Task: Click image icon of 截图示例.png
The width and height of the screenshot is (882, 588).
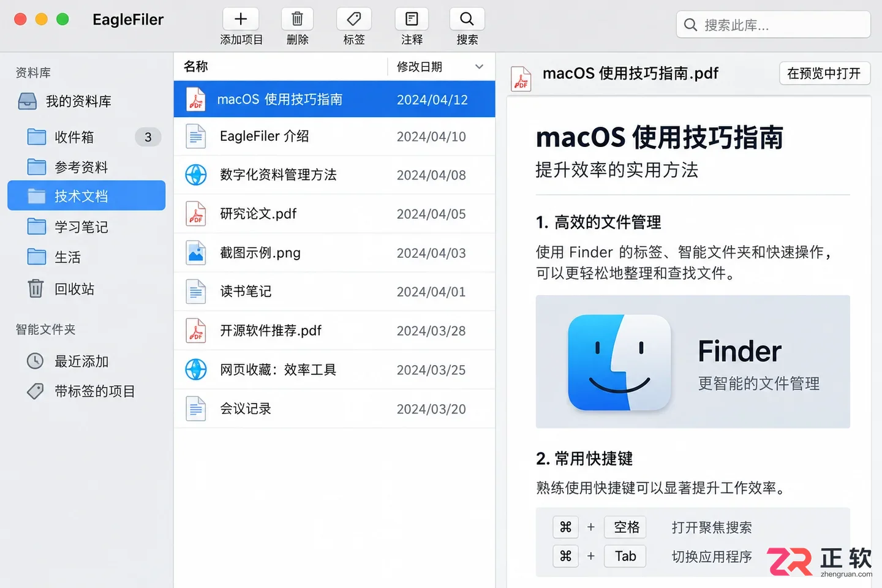Action: (x=196, y=253)
